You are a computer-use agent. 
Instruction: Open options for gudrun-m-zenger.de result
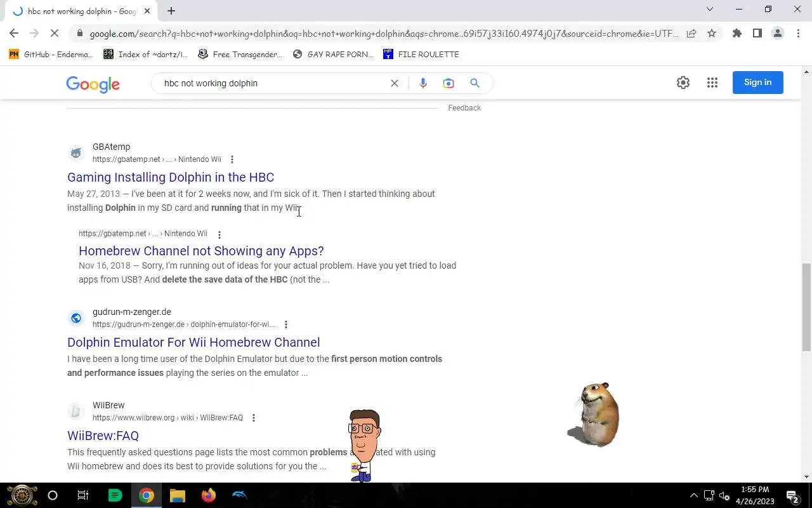(x=286, y=324)
